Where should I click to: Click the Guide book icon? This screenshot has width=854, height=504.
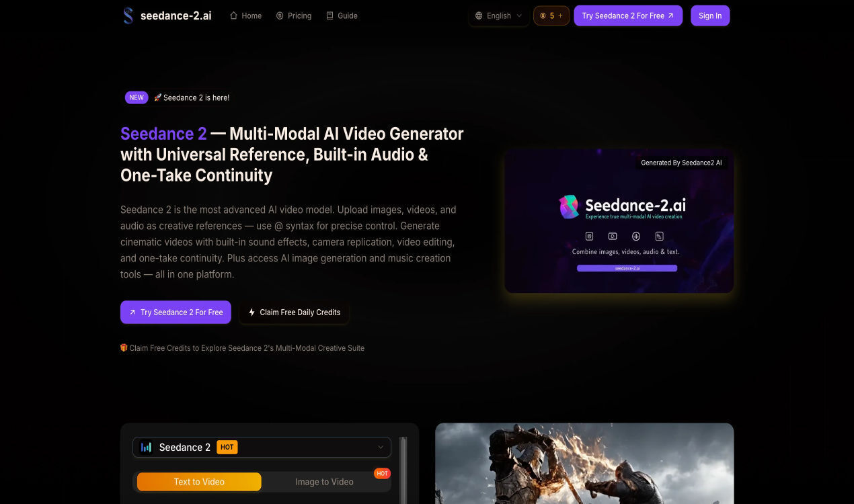coord(329,15)
